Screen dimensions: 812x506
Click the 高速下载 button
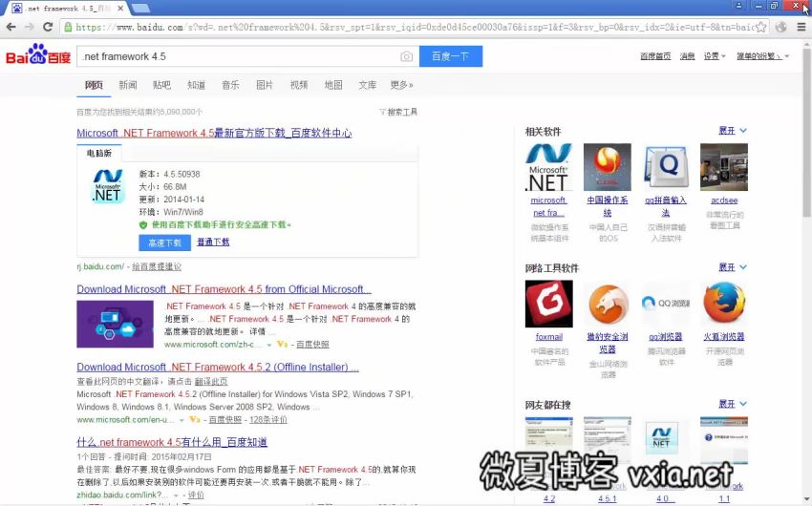pos(164,242)
